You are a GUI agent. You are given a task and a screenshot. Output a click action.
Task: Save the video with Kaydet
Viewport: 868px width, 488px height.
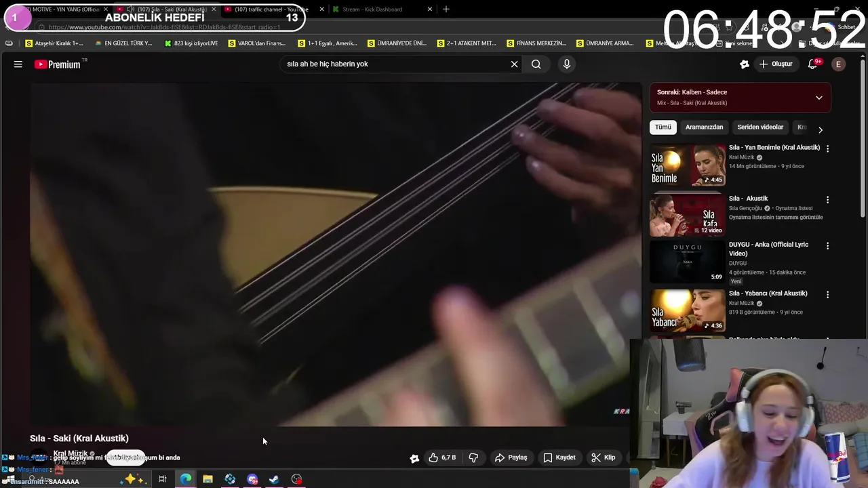click(x=559, y=457)
